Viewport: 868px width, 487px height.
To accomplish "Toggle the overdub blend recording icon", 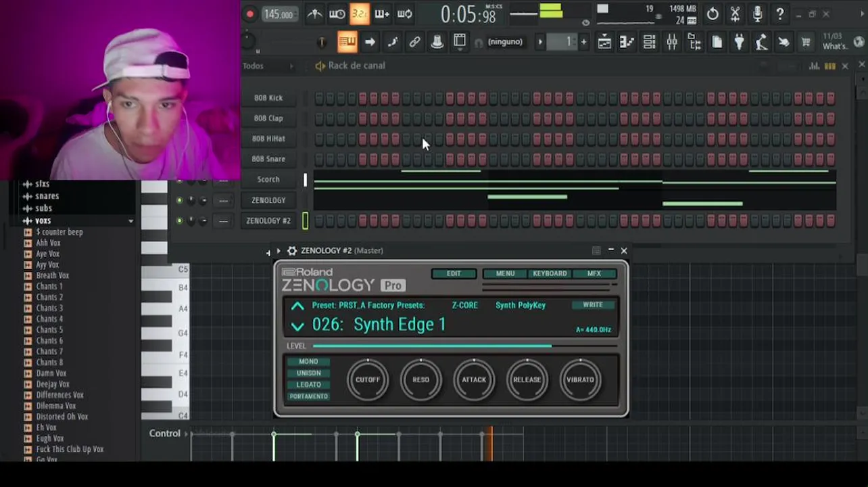I will click(x=382, y=14).
